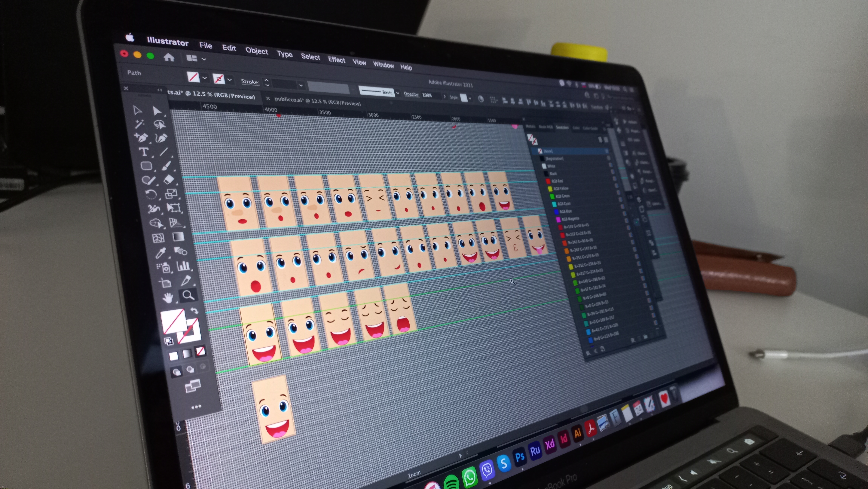Screen dimensions: 868x489
Task: Select the Column Graph tool
Action: 183,266
